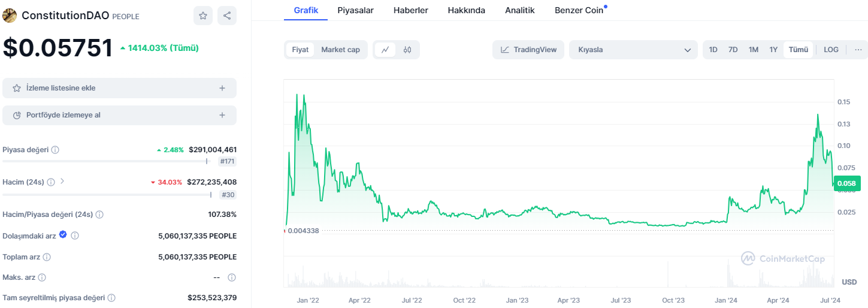Click the Jan '24 axis label
Viewport: 868px width, 308px height.
click(726, 300)
